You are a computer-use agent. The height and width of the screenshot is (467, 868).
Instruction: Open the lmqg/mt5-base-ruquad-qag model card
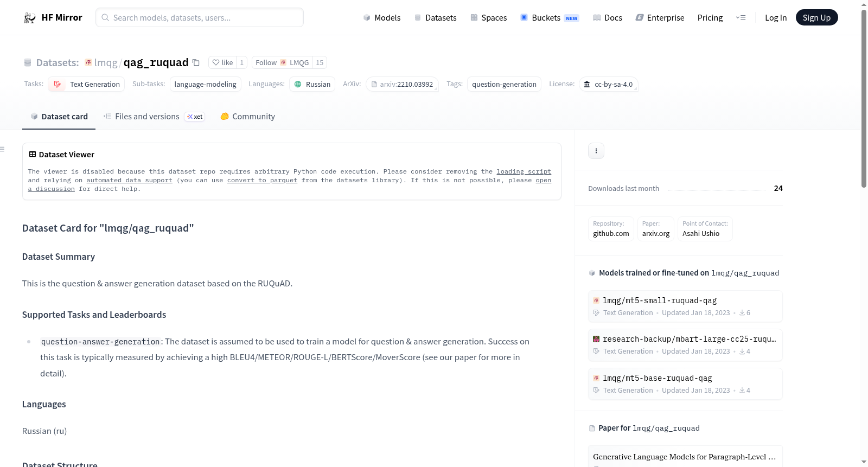pyautogui.click(x=685, y=384)
